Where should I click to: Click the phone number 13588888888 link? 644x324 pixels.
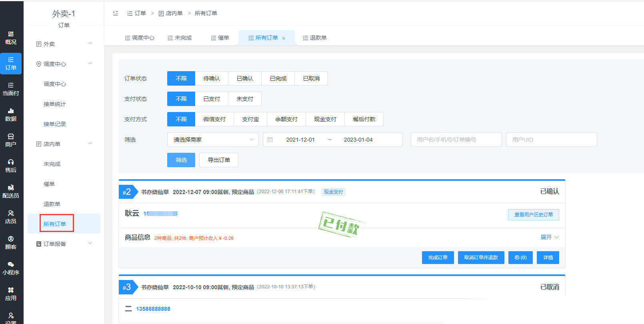click(x=153, y=309)
